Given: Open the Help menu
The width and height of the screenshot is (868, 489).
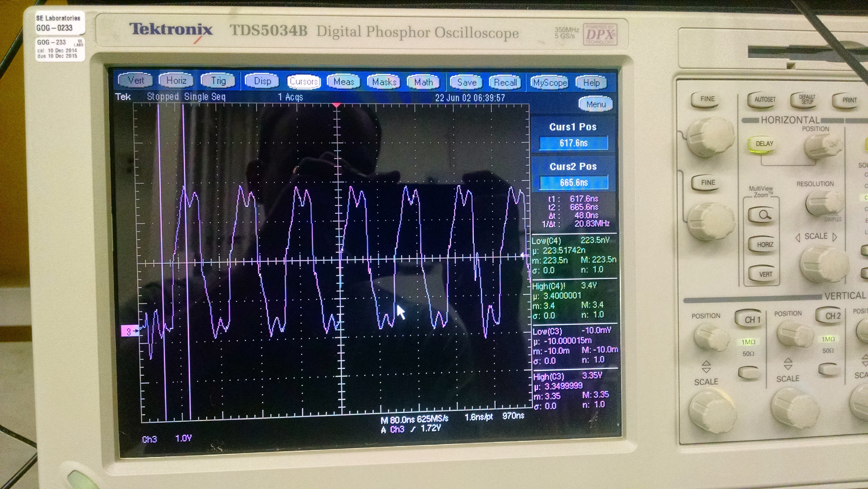Looking at the screenshot, I should coord(591,83).
